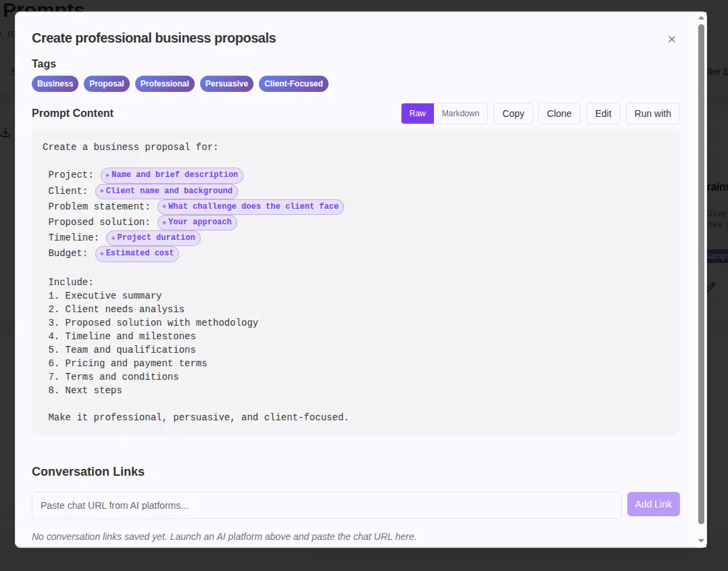Copy the prompt content
The height and width of the screenshot is (571, 728).
coord(513,114)
